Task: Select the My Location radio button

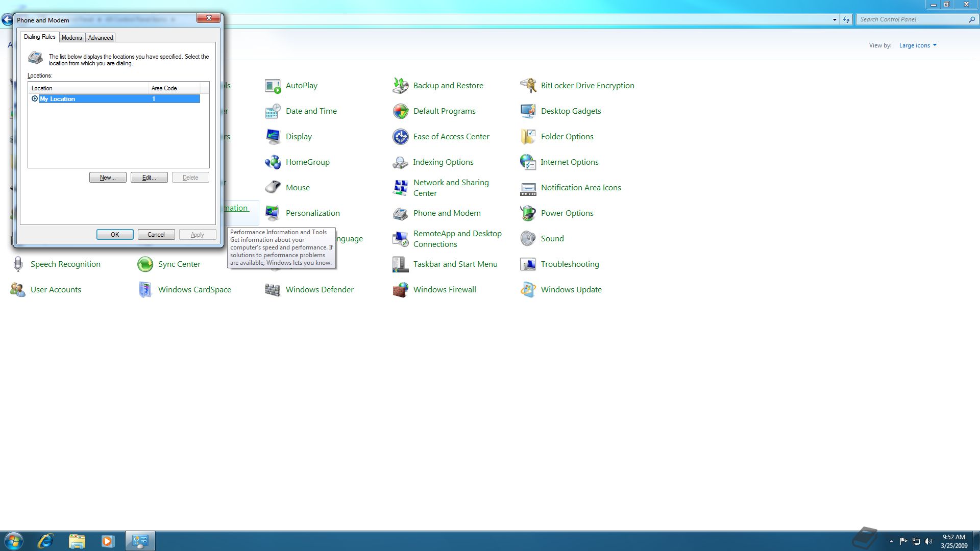Action: click(35, 99)
